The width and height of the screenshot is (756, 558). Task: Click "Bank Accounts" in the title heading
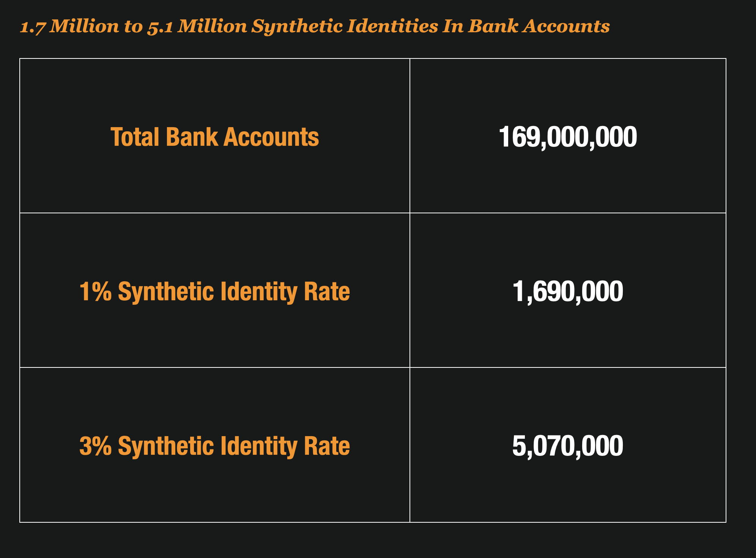click(x=539, y=27)
